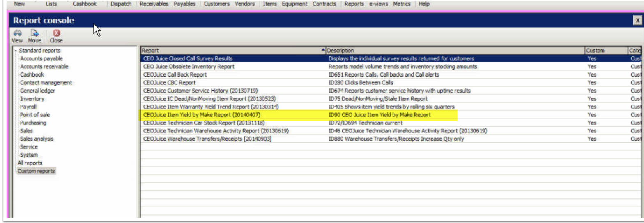Open the Vendors menu
This screenshot has height=223, width=644.
click(245, 4)
